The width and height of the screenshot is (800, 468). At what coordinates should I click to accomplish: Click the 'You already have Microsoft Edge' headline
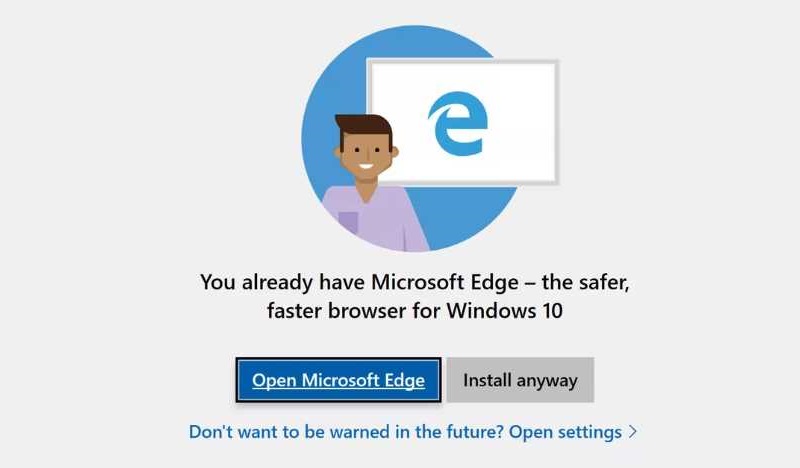(x=414, y=282)
